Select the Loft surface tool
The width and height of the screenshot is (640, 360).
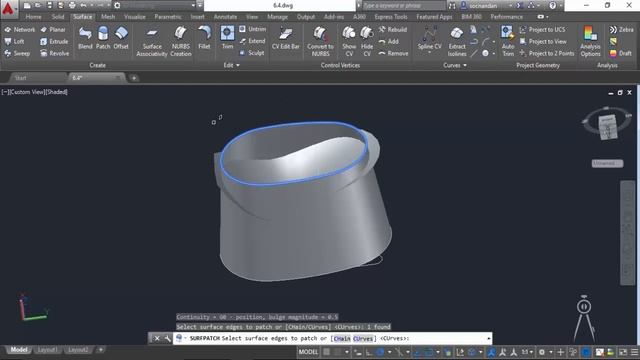[x=14, y=41]
